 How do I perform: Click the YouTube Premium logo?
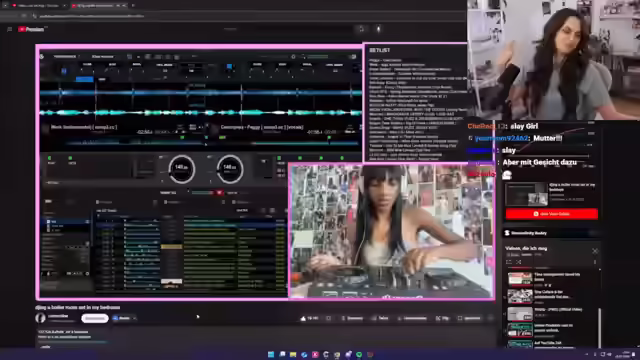point(32,29)
